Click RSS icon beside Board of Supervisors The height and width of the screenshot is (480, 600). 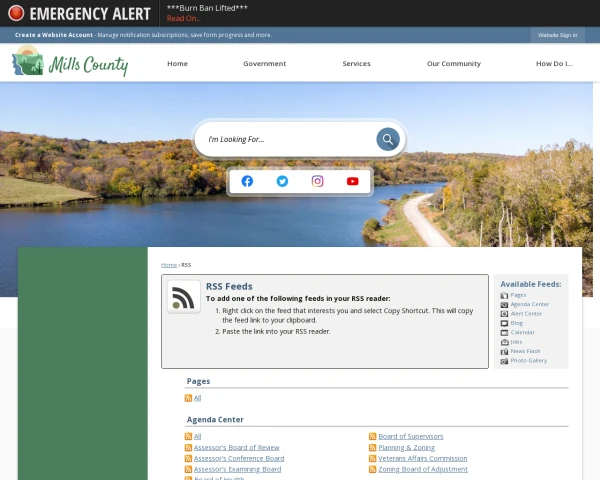[372, 436]
